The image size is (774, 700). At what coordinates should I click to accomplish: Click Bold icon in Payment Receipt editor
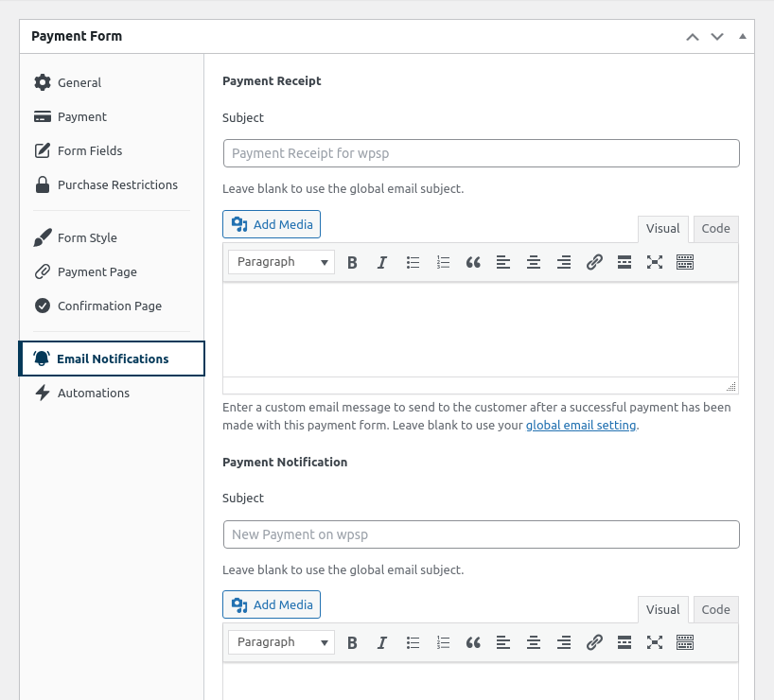click(352, 263)
